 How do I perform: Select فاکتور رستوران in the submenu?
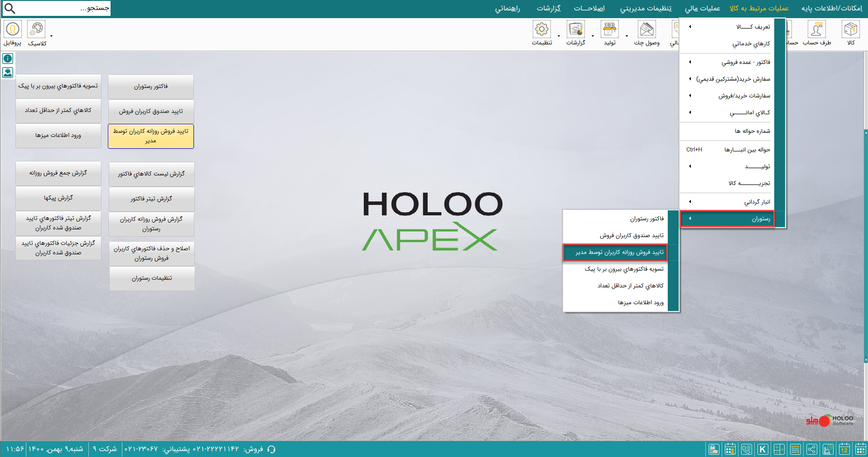(x=615, y=219)
